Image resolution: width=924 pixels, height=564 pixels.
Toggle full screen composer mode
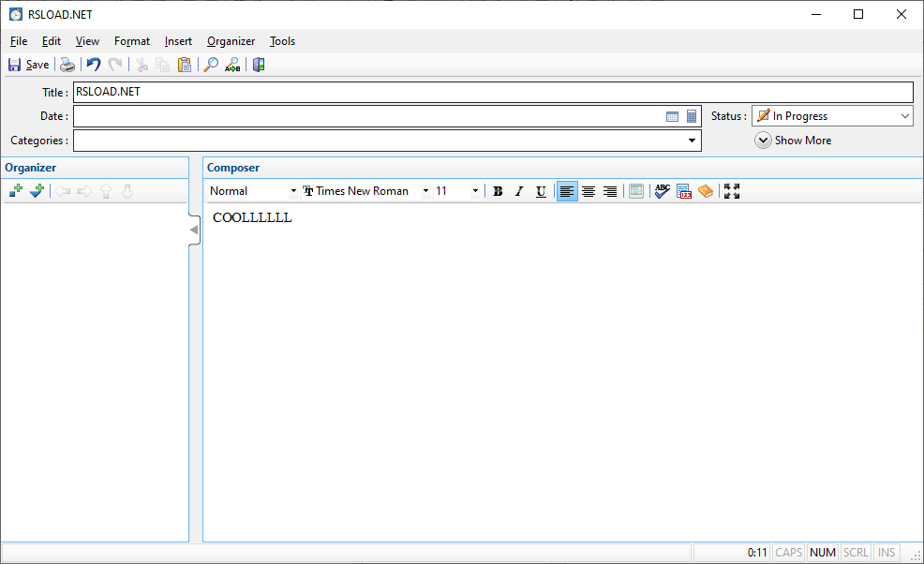[732, 191]
